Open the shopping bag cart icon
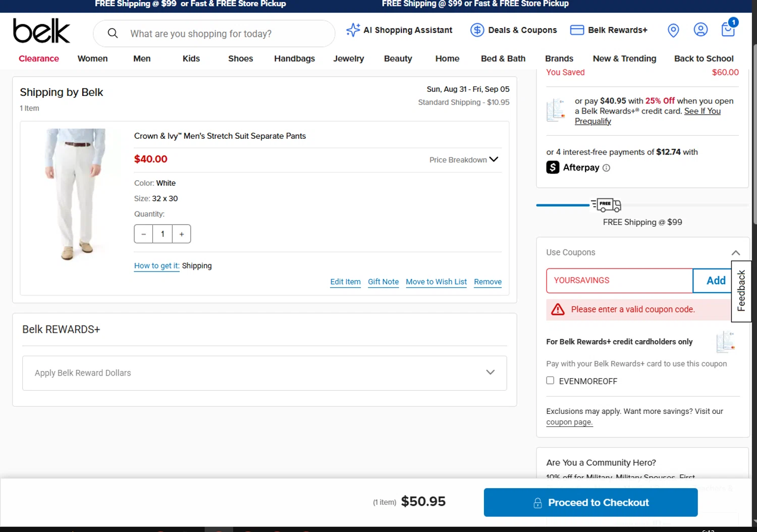This screenshot has width=757, height=532. (729, 28)
